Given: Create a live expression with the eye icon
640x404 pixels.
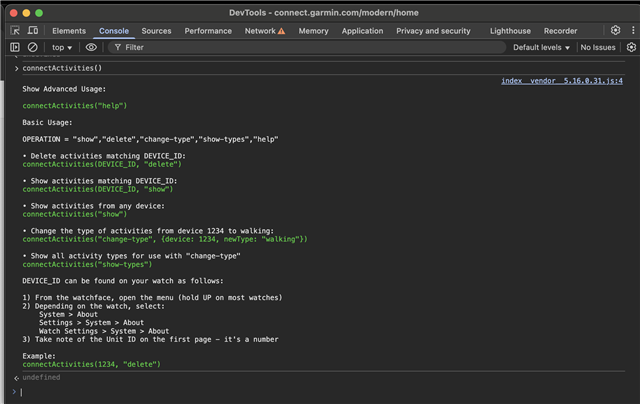Looking at the screenshot, I should tap(91, 47).
